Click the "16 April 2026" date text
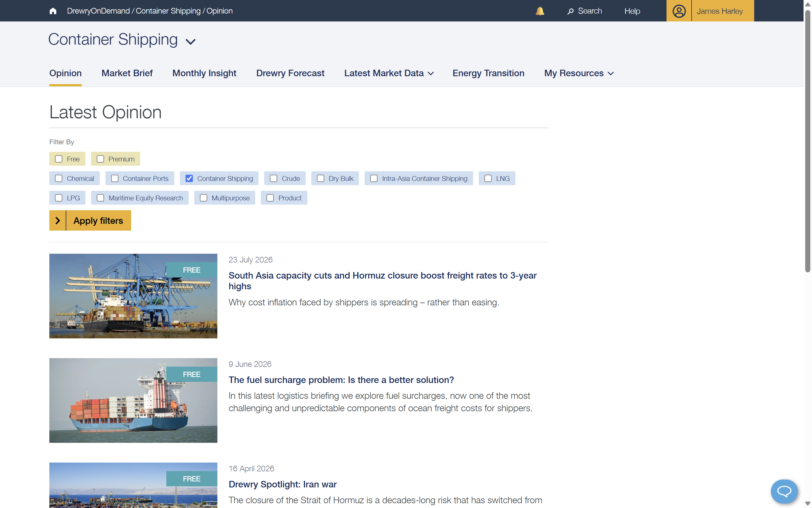 pyautogui.click(x=252, y=469)
